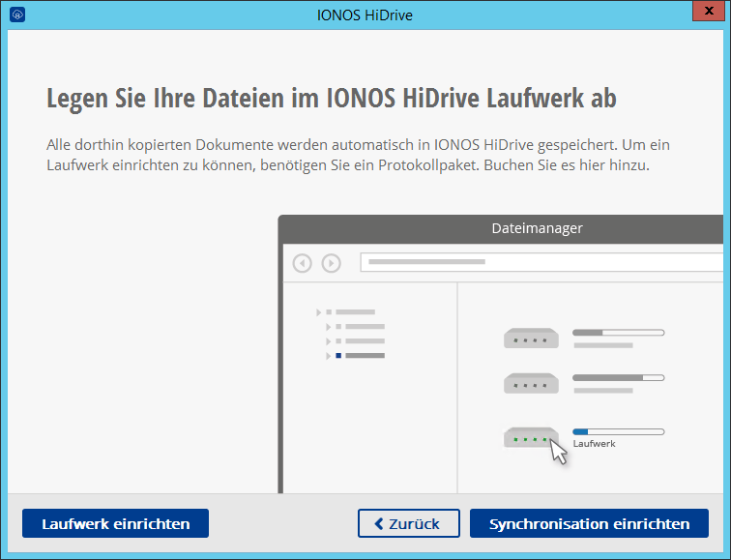This screenshot has width=731, height=560.
Task: Click Synchronisation einrichten button
Action: click(589, 523)
